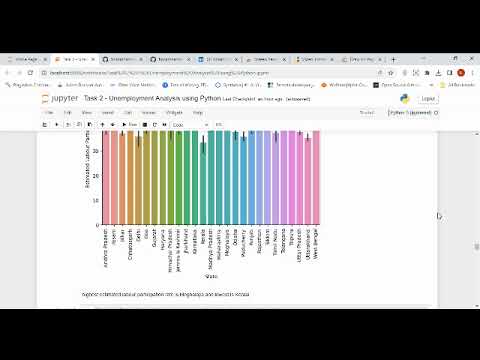Click the Python 3 kernel indicator
Image resolution: width=480 pixels, height=360 pixels.
(x=413, y=113)
